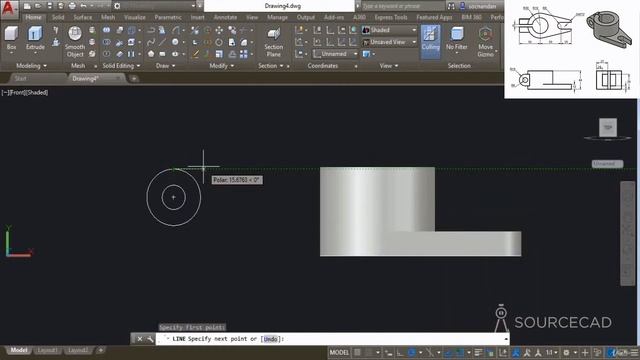This screenshot has width=640, height=360.
Task: Open the AutoCAD application menu button
Action: 8,9
